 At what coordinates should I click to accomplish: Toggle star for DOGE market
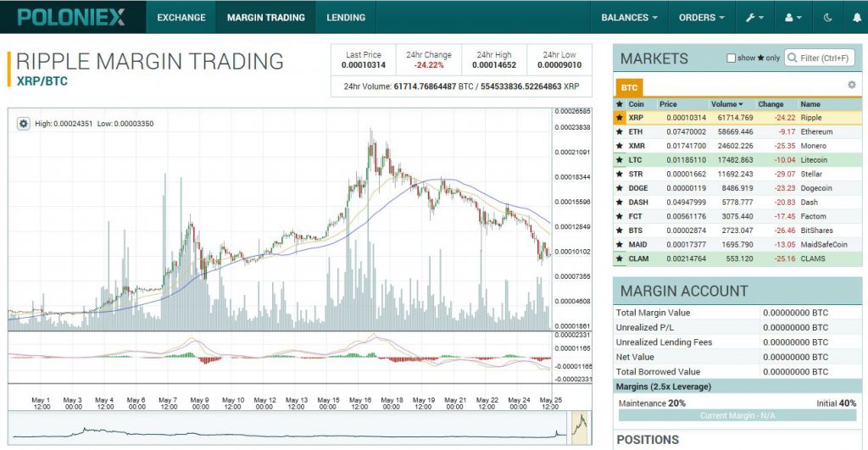pos(620,188)
